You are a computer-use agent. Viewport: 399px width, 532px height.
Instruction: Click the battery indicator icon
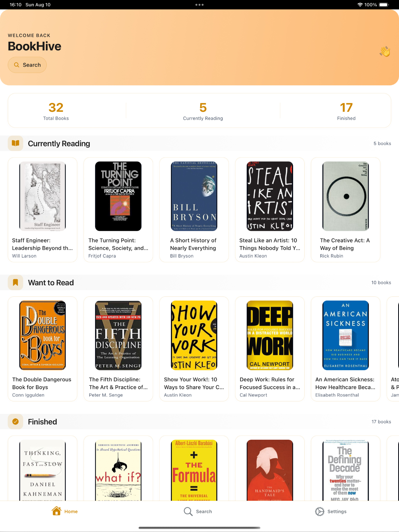pyautogui.click(x=384, y=5)
